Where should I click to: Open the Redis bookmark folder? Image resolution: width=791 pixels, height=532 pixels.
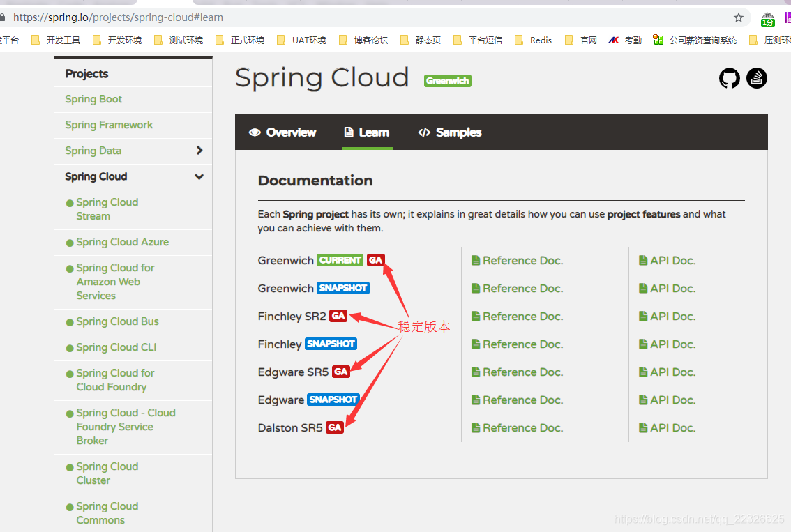pyautogui.click(x=534, y=40)
